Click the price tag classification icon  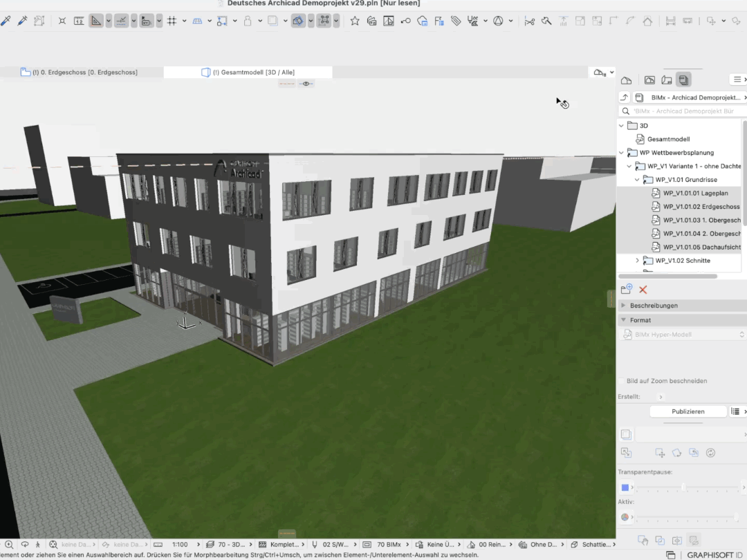pyautogui.click(x=456, y=21)
